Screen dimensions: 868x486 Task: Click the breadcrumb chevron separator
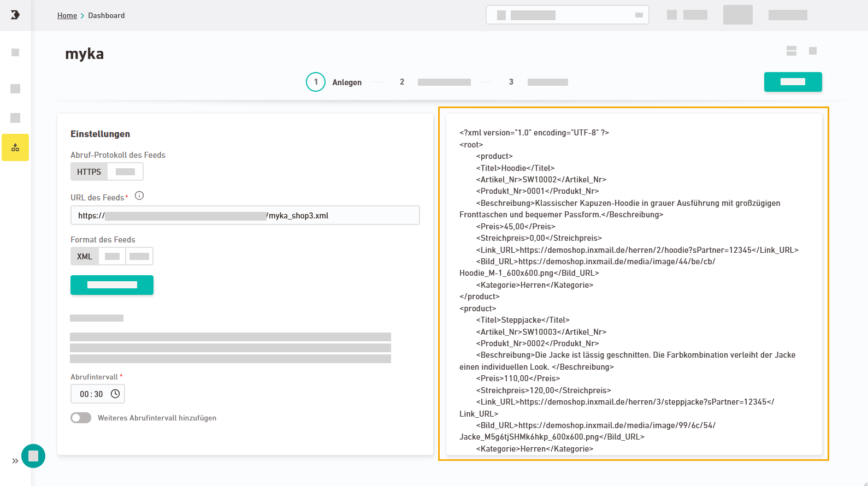[82, 15]
